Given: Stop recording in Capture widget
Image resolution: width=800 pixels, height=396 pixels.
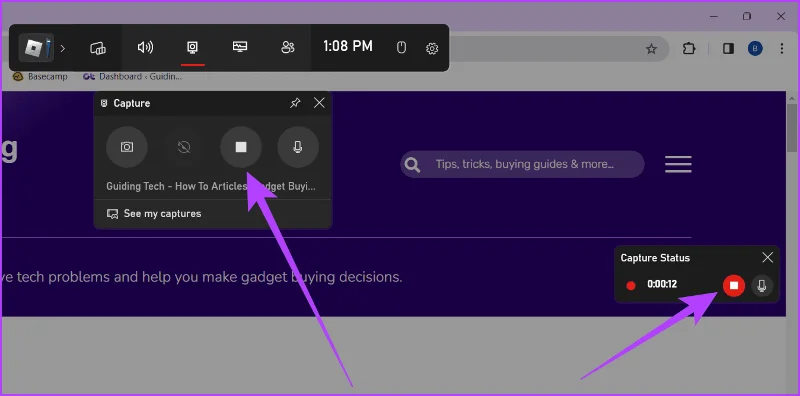Looking at the screenshot, I should (241, 147).
